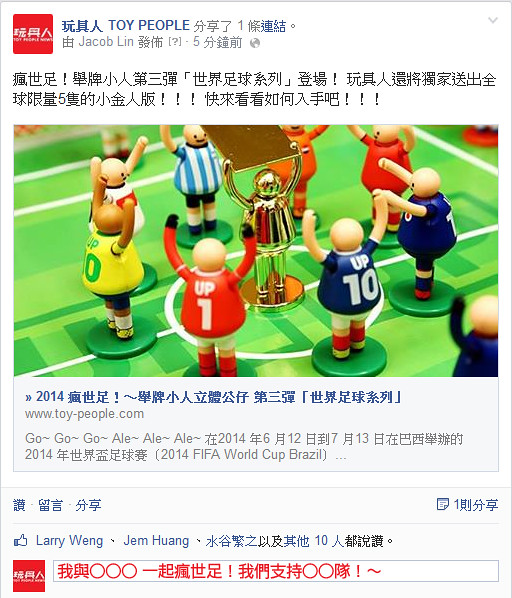Click the public globe audience icon
The height and width of the screenshot is (598, 512).
point(255,43)
